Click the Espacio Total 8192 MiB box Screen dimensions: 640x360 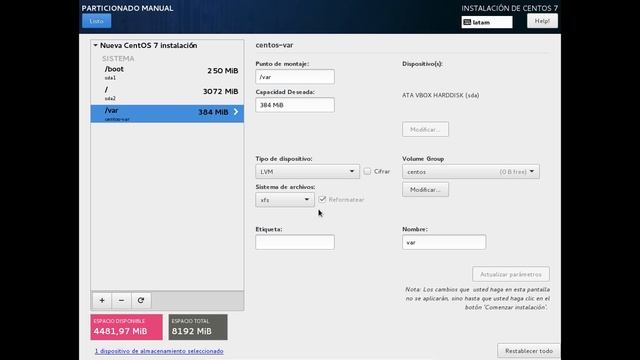(198, 327)
